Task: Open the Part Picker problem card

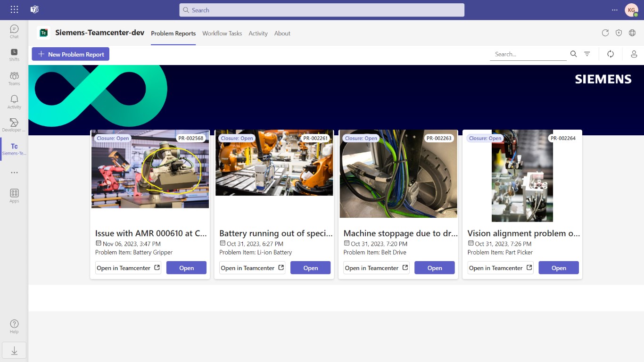Action: click(559, 268)
